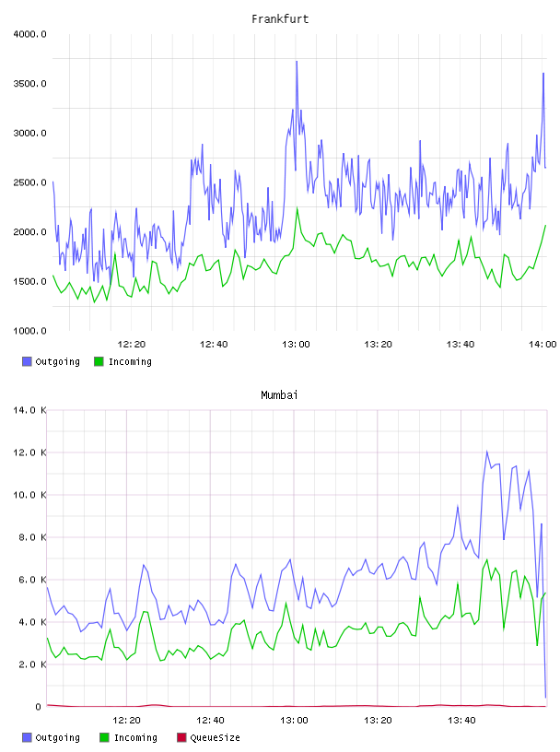Click the Mumbai outgoing peak near 12.0 K

(486, 452)
